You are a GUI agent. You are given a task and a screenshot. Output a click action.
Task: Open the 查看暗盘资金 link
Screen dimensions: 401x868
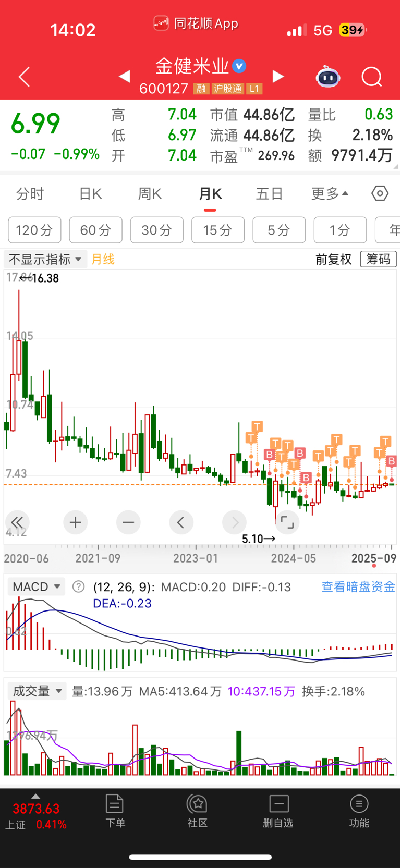coord(359,586)
